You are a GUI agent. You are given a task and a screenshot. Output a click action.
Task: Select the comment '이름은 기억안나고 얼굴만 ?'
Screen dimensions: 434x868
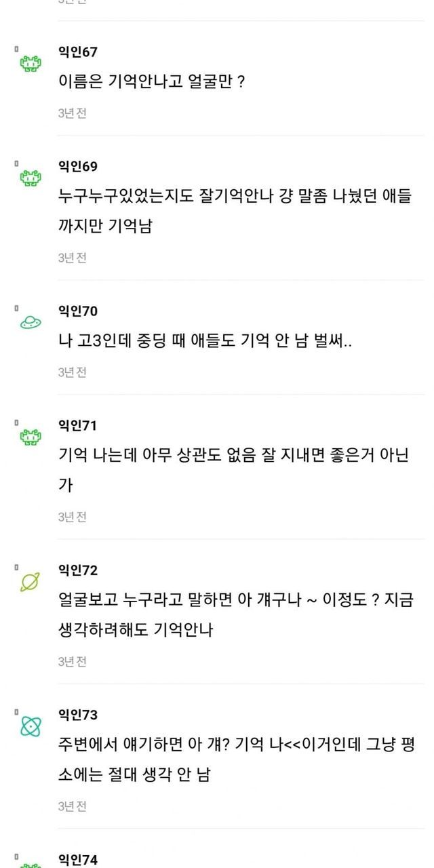pos(152,82)
